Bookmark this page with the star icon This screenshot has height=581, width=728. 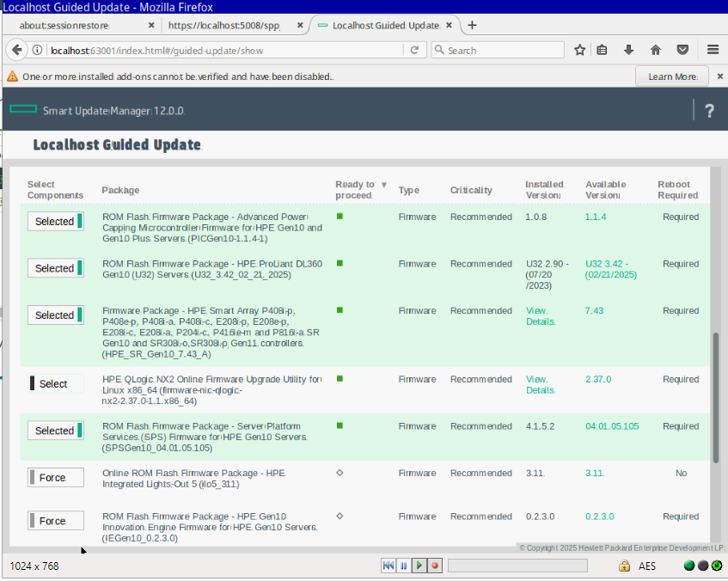(579, 50)
